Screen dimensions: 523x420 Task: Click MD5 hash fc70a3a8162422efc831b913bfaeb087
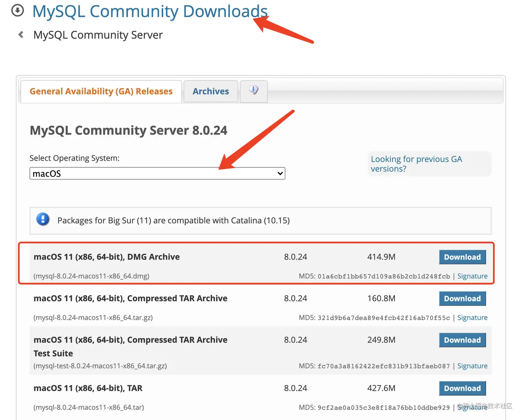(x=384, y=366)
